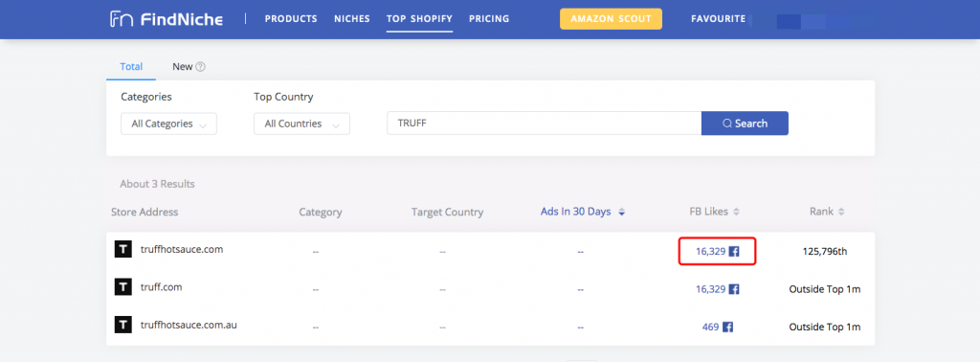Screen dimensions: 980x362
Task: Open Facebook icon in truff.com row
Action: 734,289
